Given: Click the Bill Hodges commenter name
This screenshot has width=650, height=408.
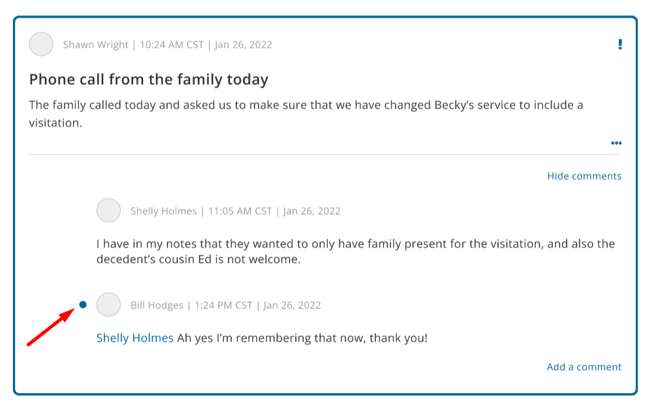Looking at the screenshot, I should 157,305.
